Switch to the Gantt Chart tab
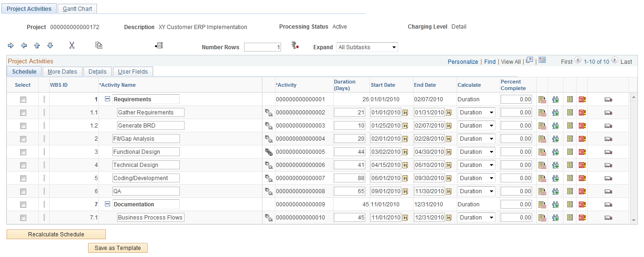The width and height of the screenshot is (644, 257). pos(78,8)
